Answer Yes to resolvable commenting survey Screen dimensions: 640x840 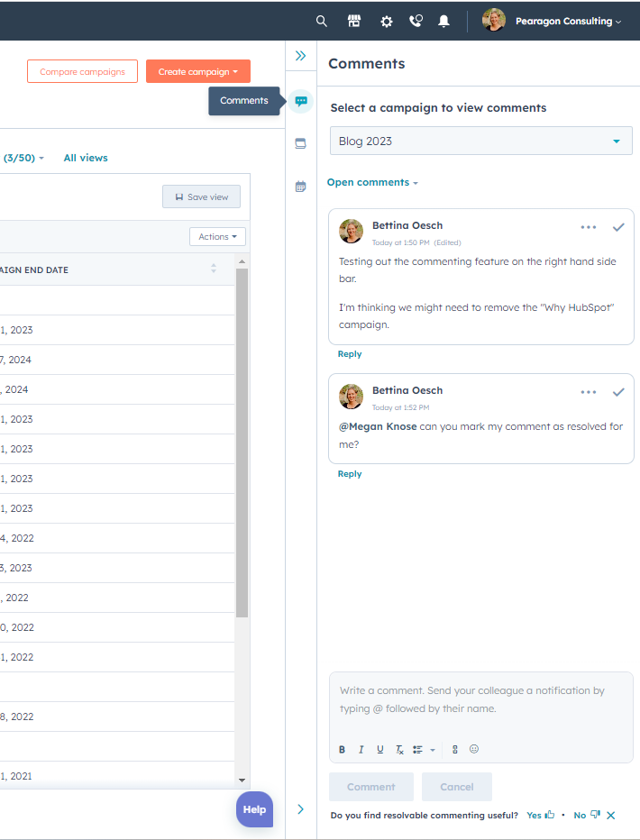(540, 815)
